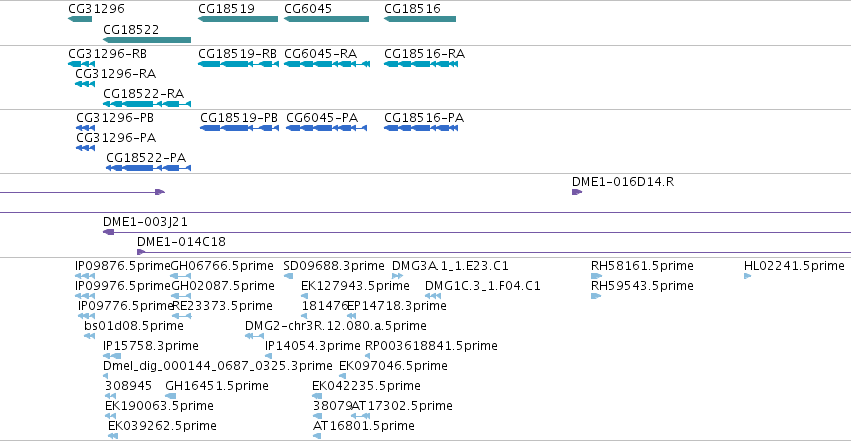Open the CG31296-RA transcript label
The image size is (851, 441).
point(116,74)
